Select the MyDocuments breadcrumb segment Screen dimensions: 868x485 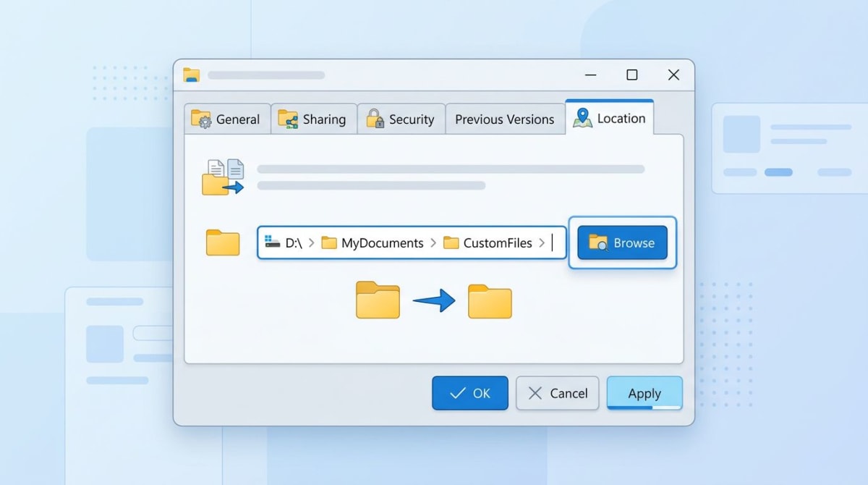click(x=383, y=243)
